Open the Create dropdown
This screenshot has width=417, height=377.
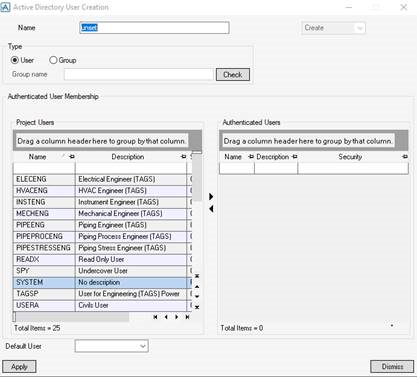click(333, 28)
